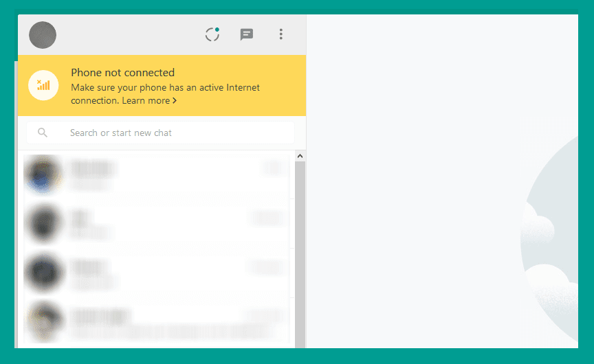Click the first chat's contact avatar

(x=43, y=175)
